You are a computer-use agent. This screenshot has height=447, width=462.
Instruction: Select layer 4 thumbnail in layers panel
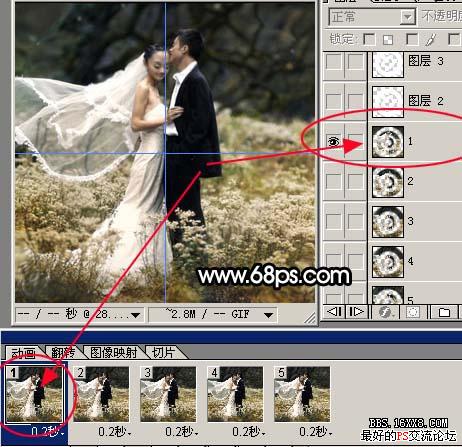tap(388, 262)
